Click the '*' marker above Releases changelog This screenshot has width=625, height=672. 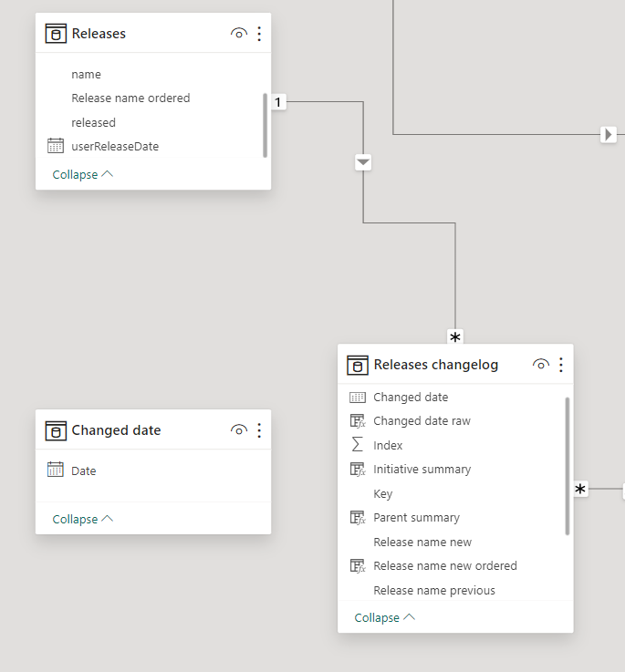click(x=455, y=336)
